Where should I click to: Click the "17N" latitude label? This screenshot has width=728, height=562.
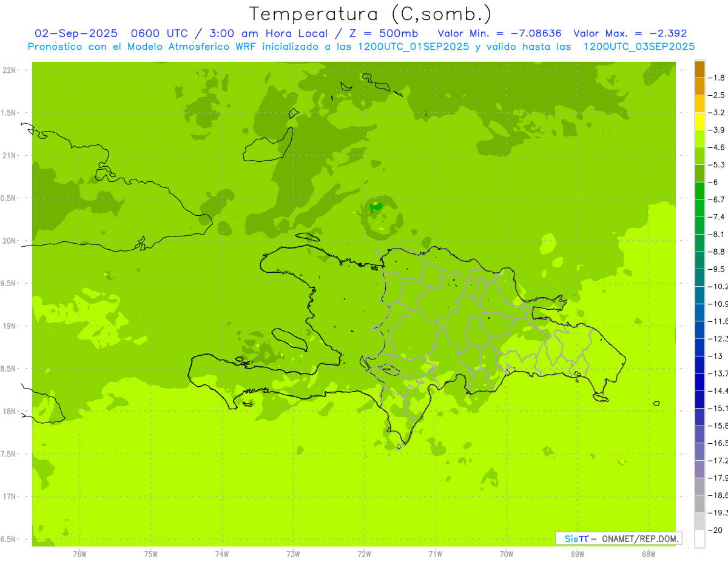tap(10, 497)
